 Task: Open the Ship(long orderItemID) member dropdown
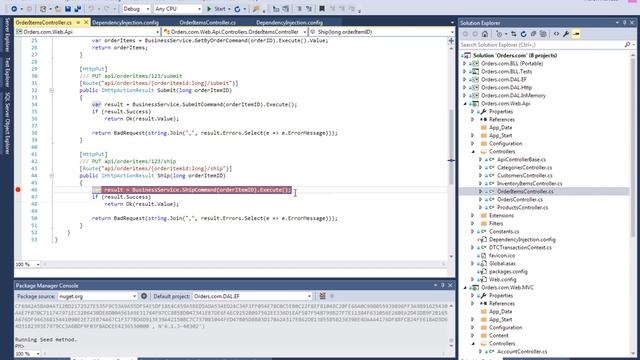pyautogui.click(x=381, y=31)
